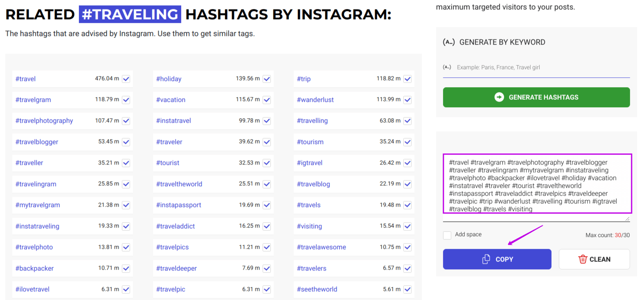Viewport: 644px width, 300px height.
Task: Uncheck the #tourism hashtag
Action: click(408, 142)
